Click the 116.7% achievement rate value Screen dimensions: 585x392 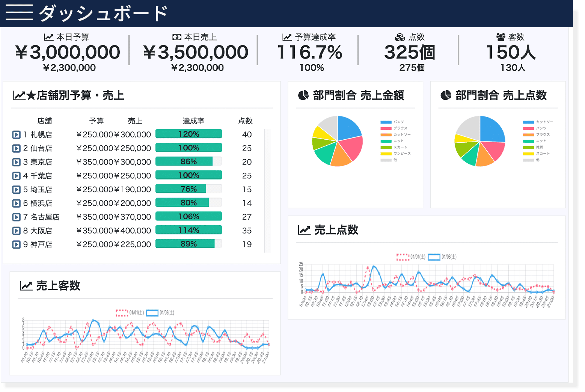pyautogui.click(x=310, y=52)
